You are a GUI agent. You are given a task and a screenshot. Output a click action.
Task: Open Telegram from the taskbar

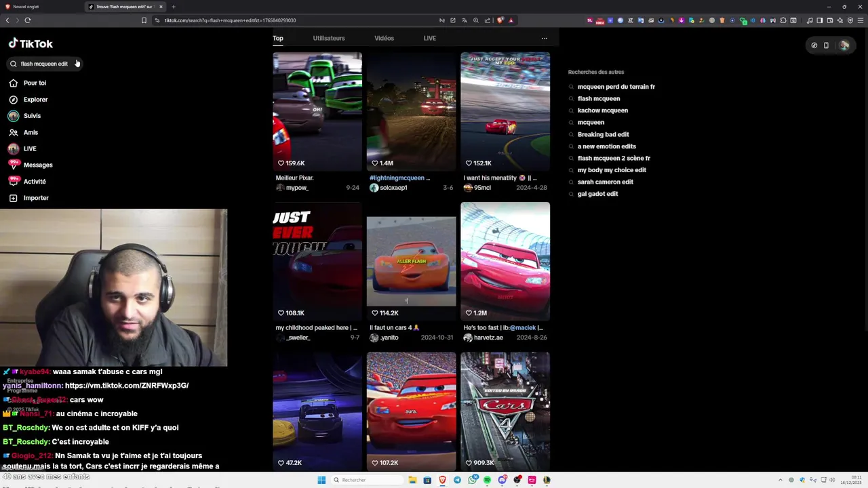(457, 480)
